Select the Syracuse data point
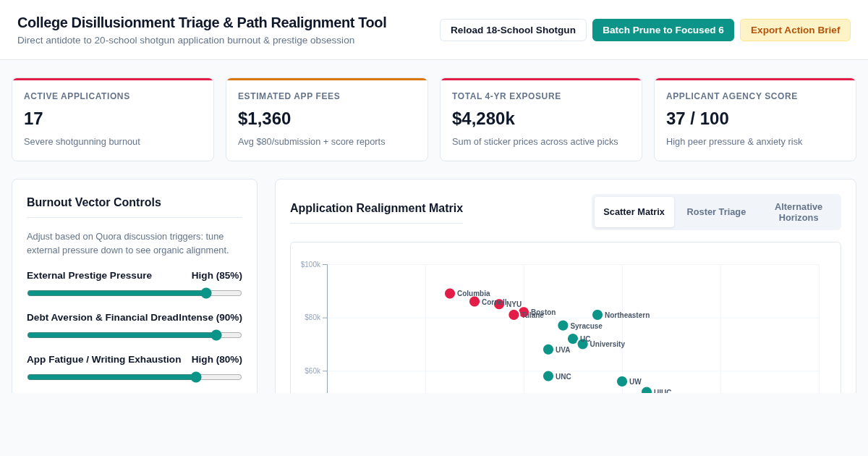 563,326
